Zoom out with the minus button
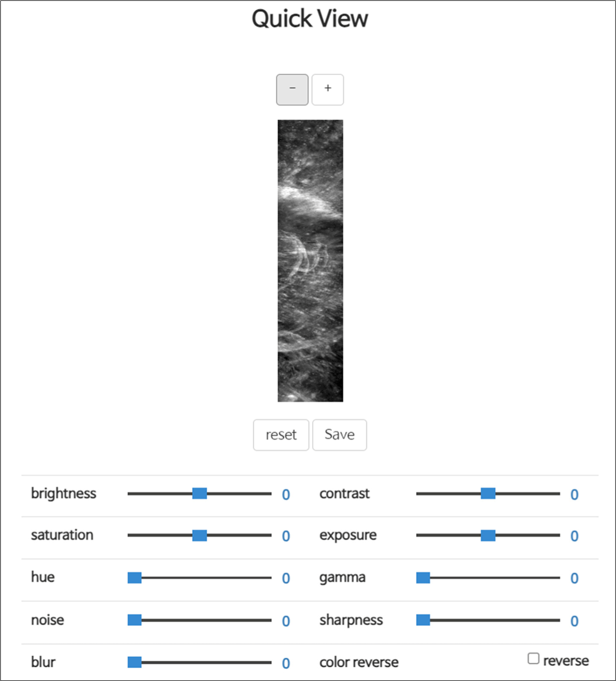The image size is (616, 681). coord(292,90)
